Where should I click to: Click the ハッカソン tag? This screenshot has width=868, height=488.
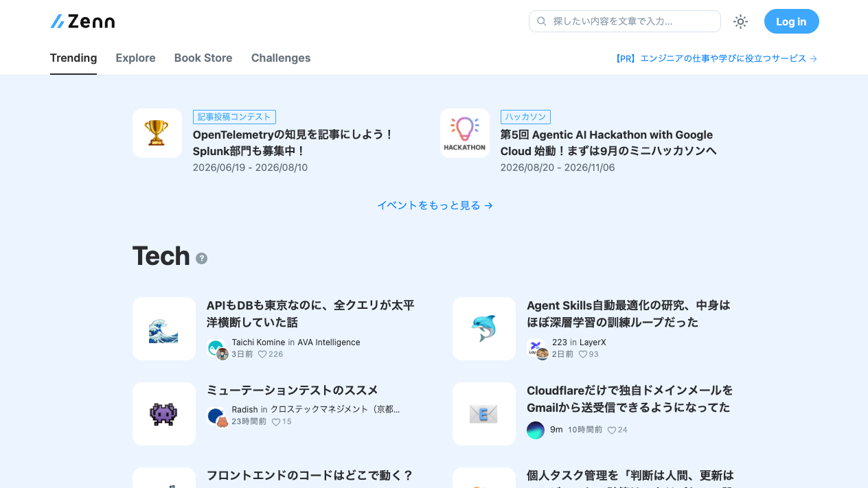[525, 117]
